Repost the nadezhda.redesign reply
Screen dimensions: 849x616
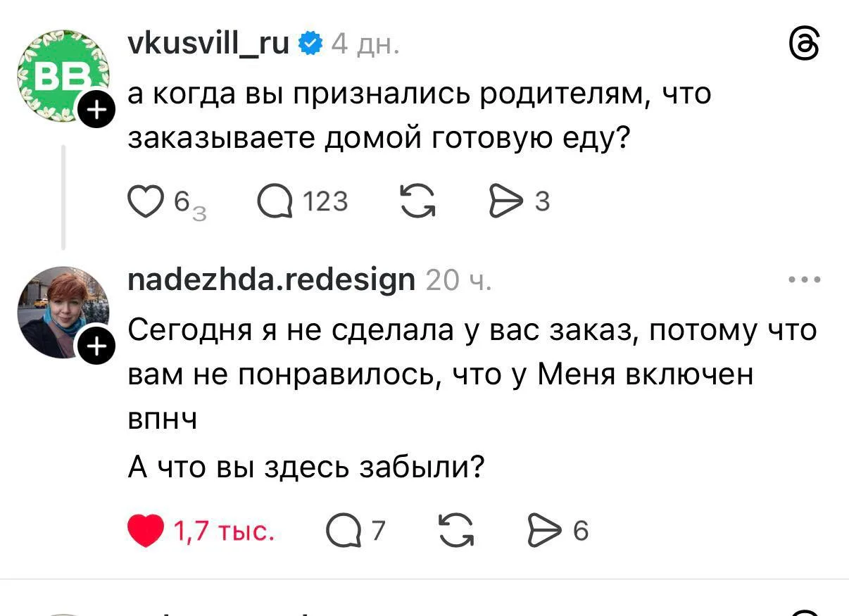(x=455, y=531)
